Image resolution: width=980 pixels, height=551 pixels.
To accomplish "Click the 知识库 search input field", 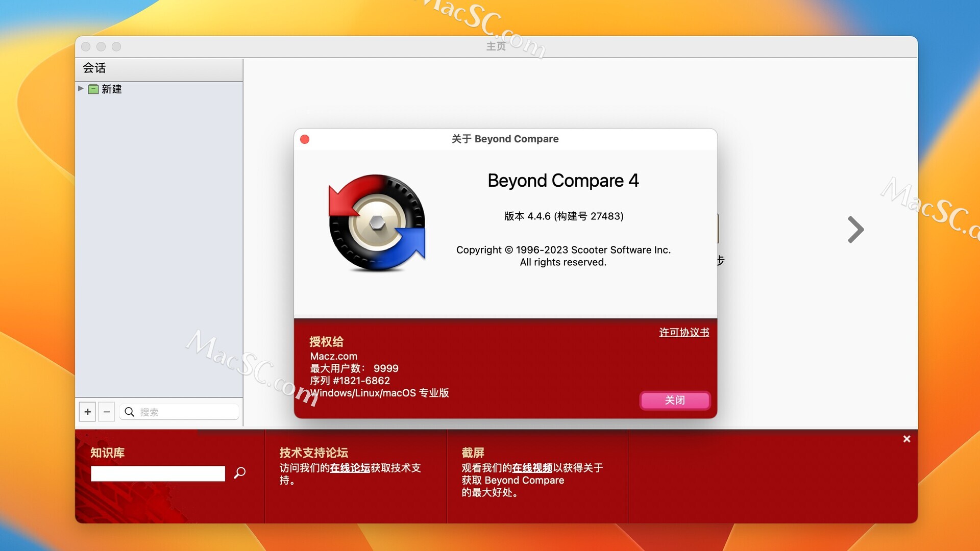I will [x=158, y=473].
